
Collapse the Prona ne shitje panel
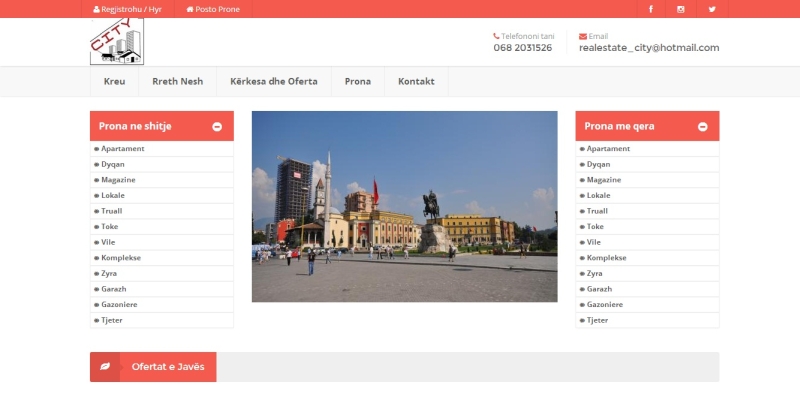(x=217, y=127)
